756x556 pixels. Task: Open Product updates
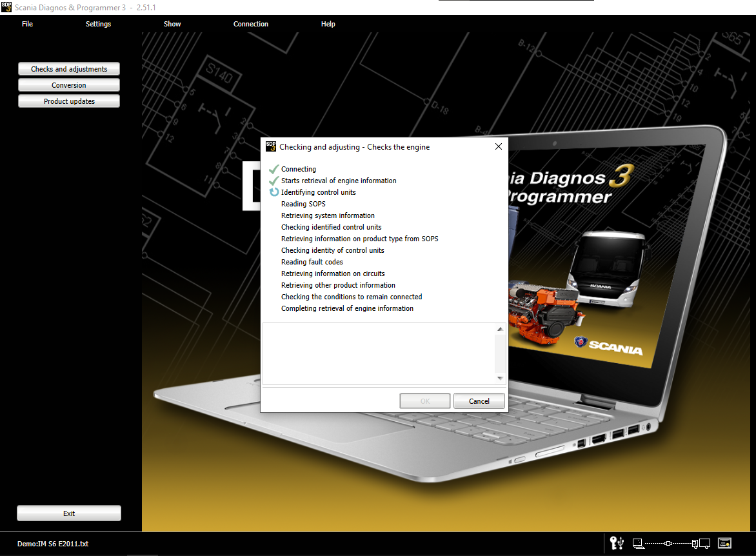coord(69,101)
